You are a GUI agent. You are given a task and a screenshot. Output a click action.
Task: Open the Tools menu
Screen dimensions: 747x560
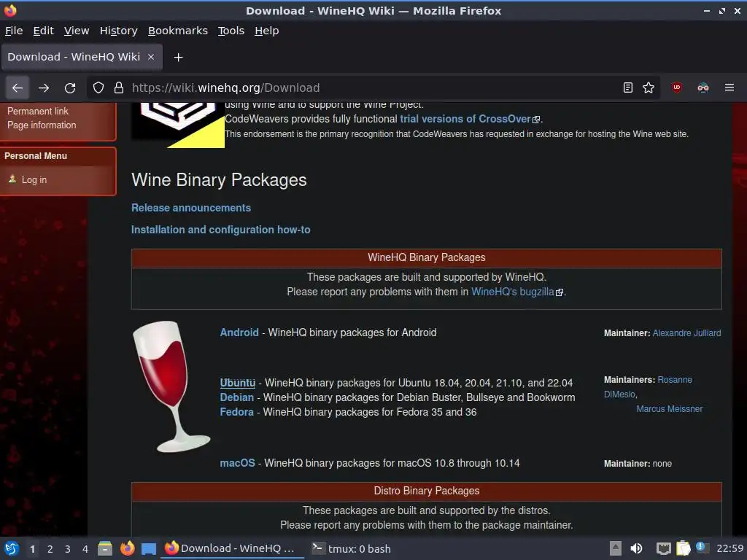point(231,31)
